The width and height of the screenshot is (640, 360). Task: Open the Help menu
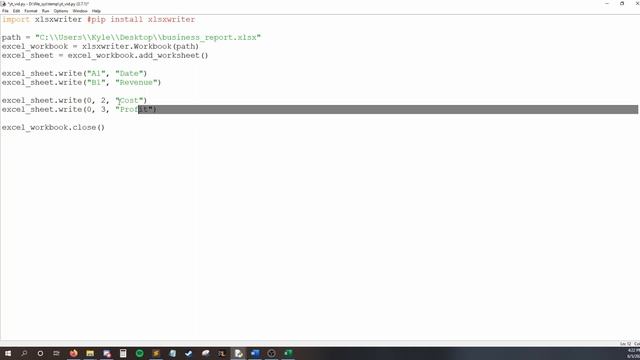(96, 11)
